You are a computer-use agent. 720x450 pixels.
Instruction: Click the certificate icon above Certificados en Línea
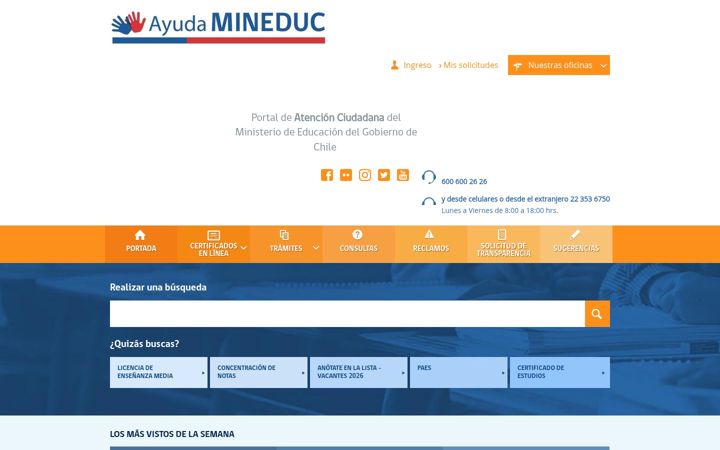(214, 235)
